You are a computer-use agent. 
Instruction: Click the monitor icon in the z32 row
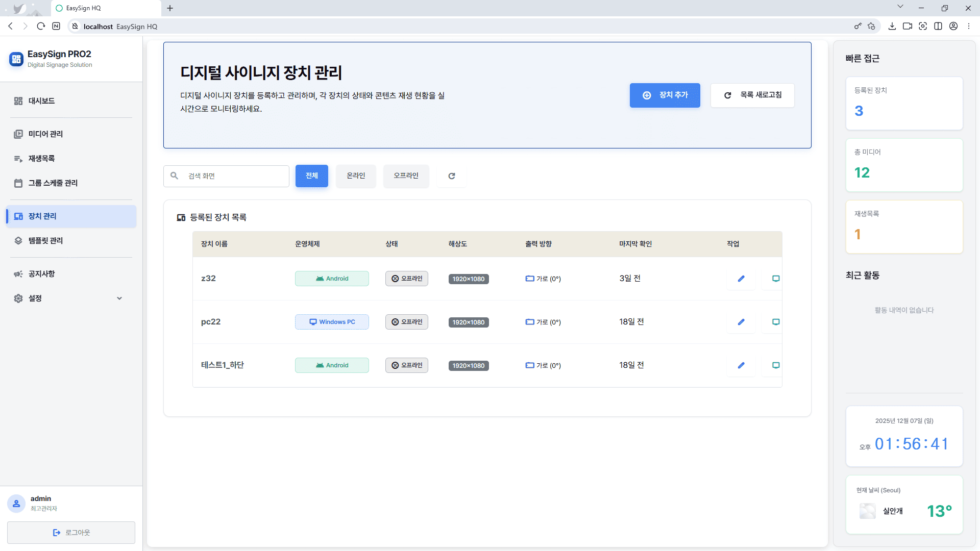point(775,279)
